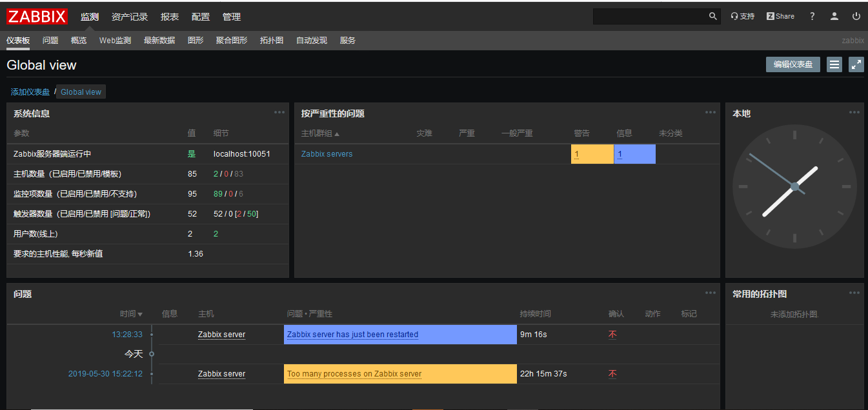Click the 22h 15m 37s duration value
The height and width of the screenshot is (410, 868).
click(x=543, y=374)
